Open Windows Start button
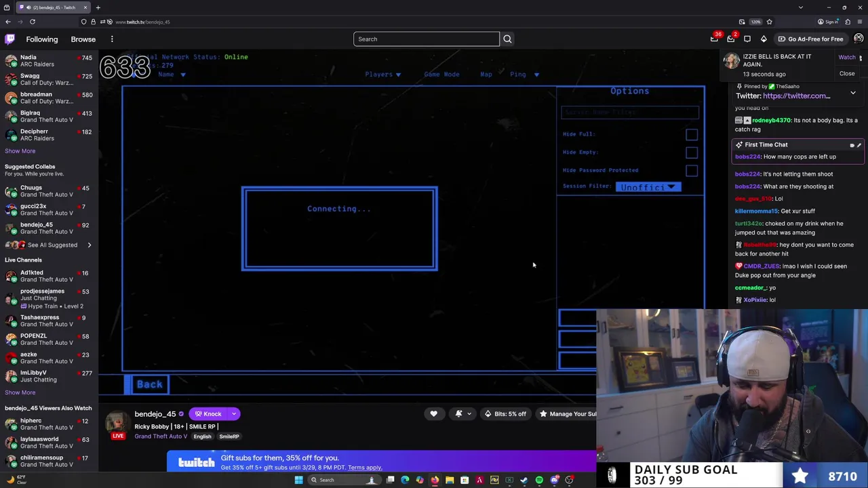 pyautogui.click(x=298, y=480)
